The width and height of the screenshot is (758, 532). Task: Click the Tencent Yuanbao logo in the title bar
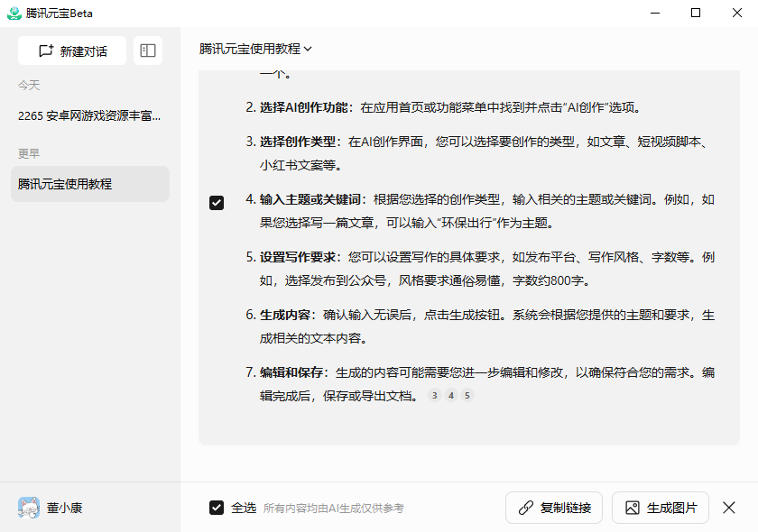click(x=16, y=13)
